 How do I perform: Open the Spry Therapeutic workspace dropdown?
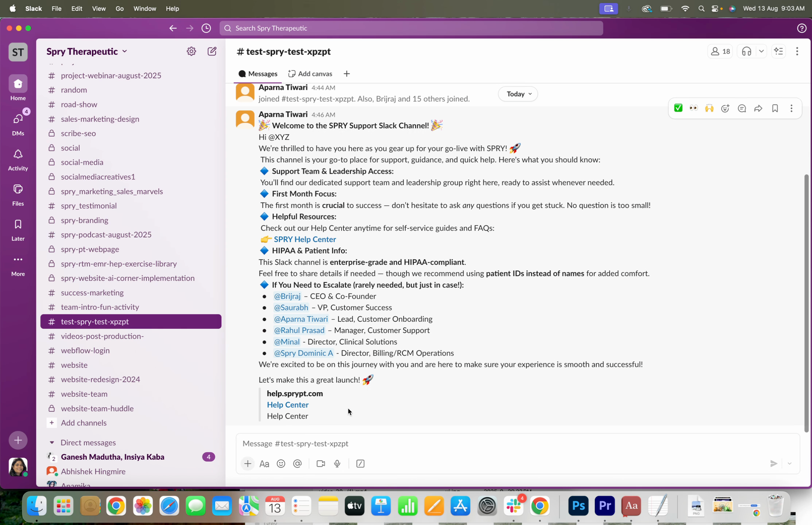click(87, 51)
